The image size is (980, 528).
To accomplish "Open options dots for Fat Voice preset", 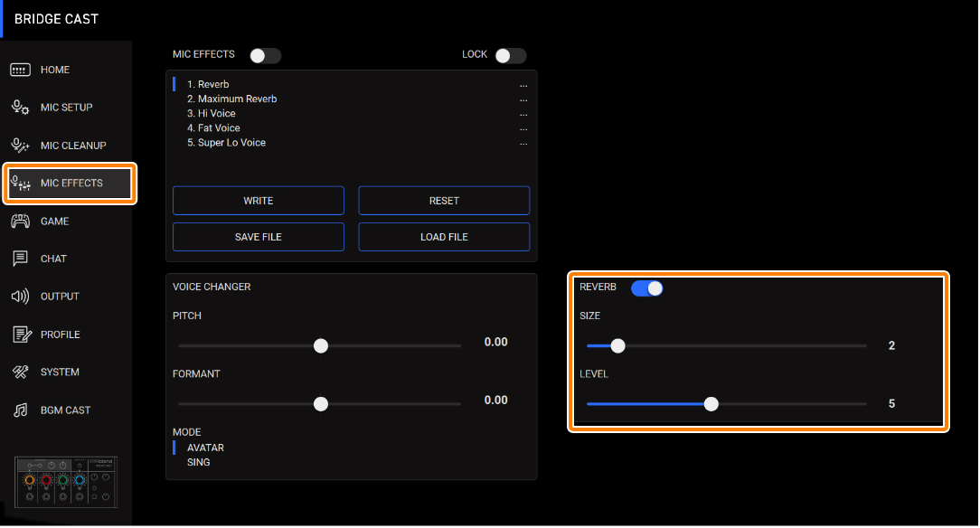I will pyautogui.click(x=523, y=129).
